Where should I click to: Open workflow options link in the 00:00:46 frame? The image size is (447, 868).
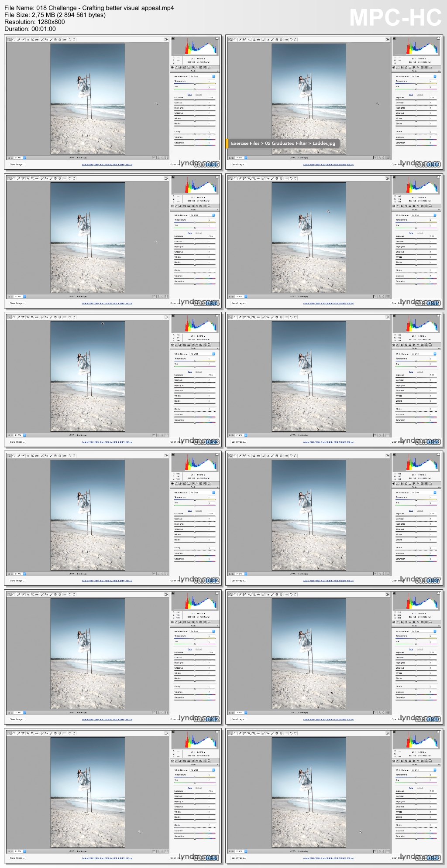(x=328, y=720)
